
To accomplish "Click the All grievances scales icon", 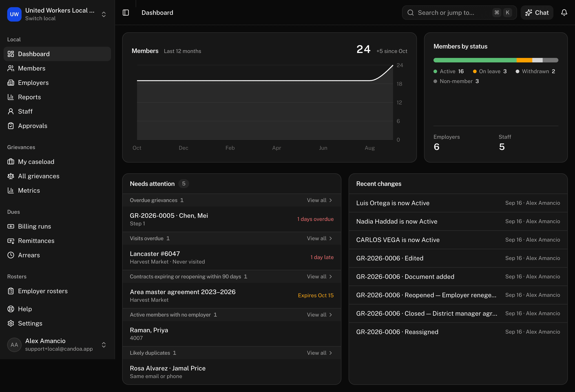I will click(11, 176).
